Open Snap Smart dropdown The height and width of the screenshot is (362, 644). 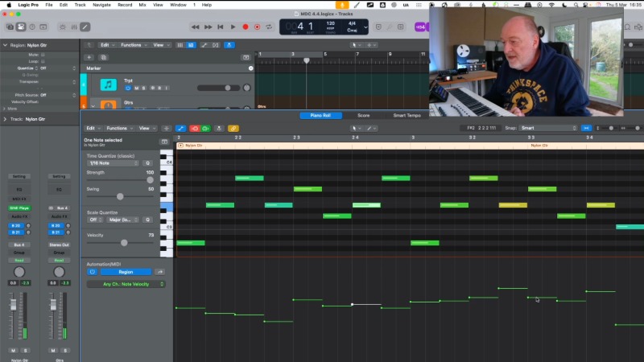pyautogui.click(x=548, y=128)
